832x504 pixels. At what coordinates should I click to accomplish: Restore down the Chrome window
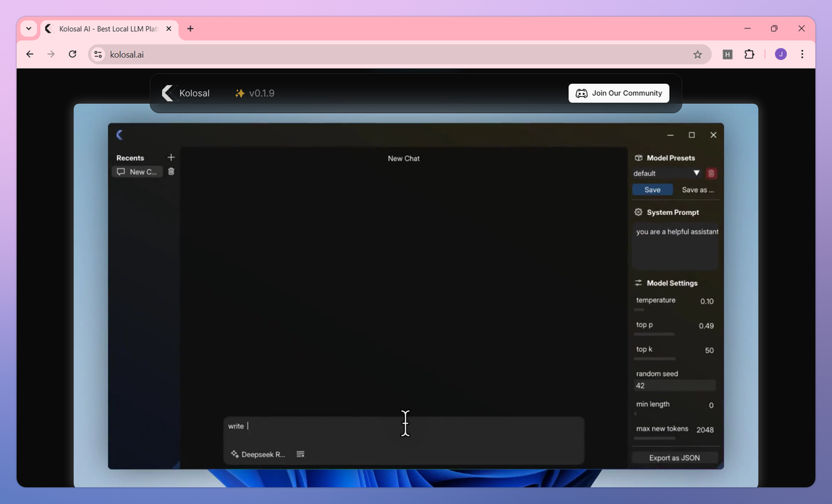click(x=774, y=29)
